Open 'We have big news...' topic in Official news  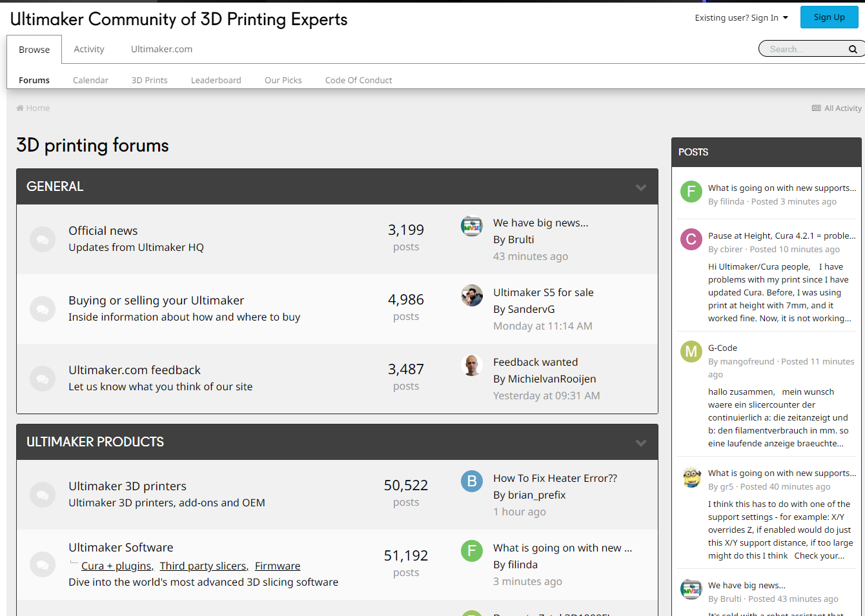coord(541,223)
